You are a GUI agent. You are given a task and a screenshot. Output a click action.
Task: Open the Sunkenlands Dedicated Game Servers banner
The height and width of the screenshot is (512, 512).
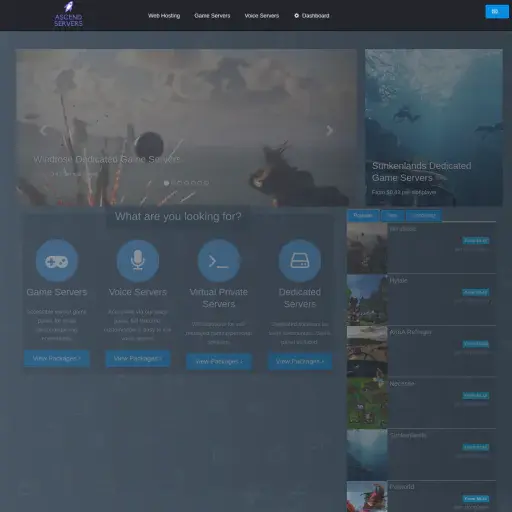coord(434,128)
